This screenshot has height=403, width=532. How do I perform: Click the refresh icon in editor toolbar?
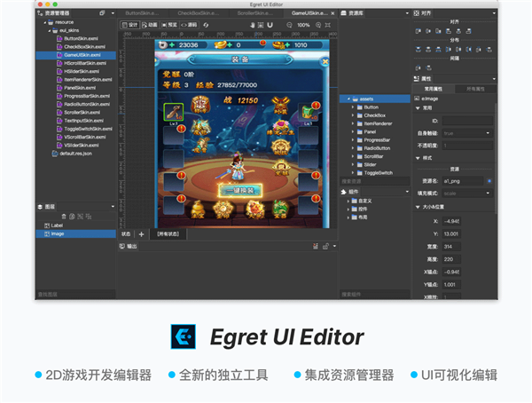click(206, 25)
